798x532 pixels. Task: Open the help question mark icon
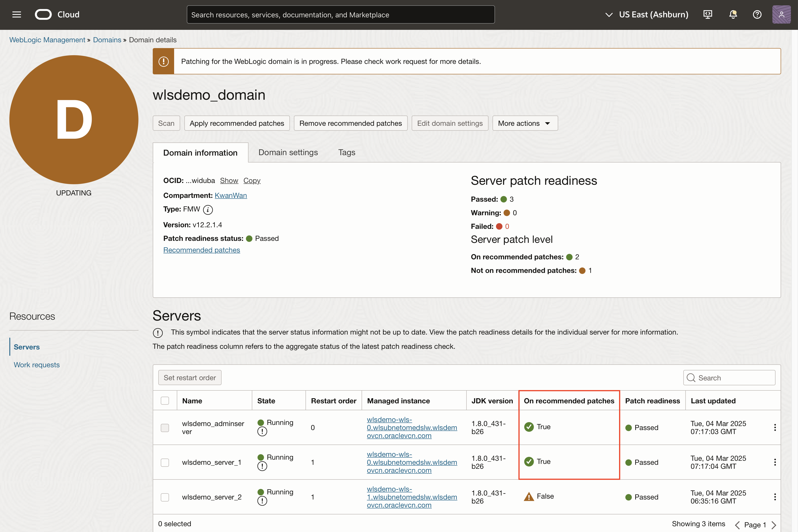tap(757, 15)
